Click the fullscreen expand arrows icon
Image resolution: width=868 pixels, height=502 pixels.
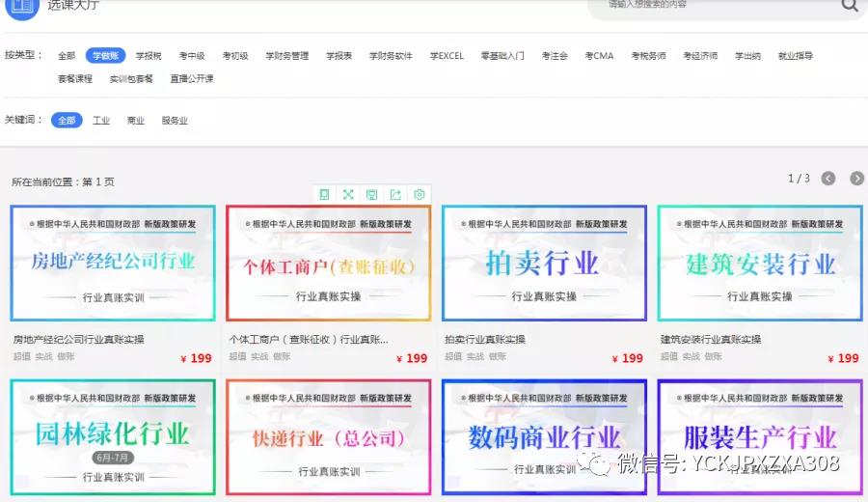click(x=348, y=194)
